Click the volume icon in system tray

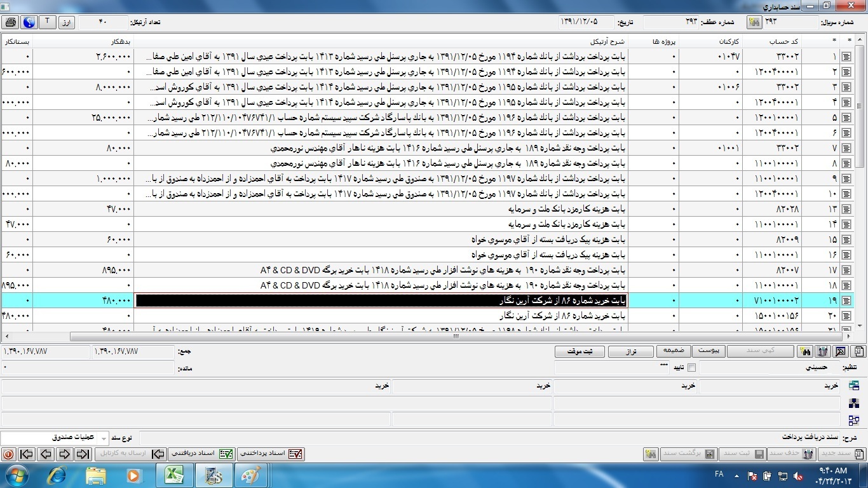[799, 476]
